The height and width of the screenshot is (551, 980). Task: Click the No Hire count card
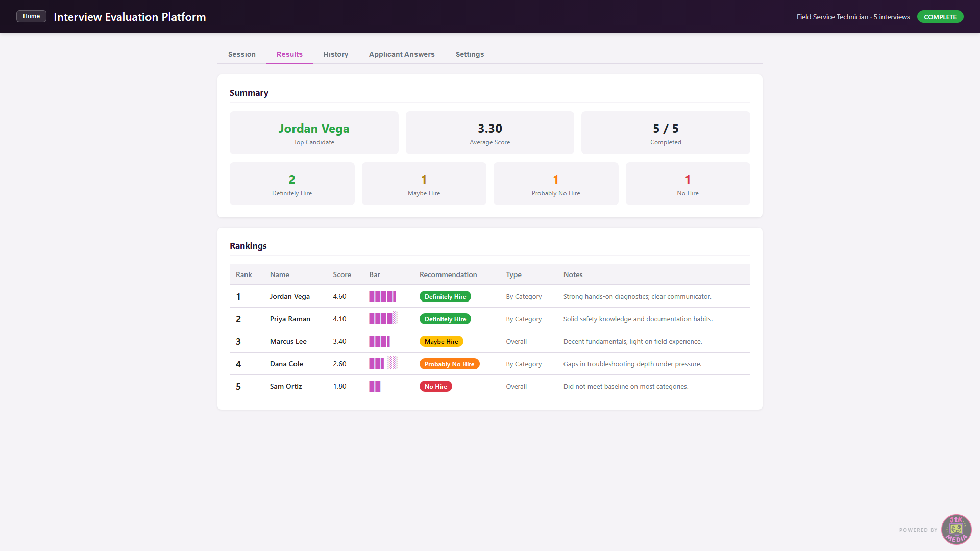point(688,184)
